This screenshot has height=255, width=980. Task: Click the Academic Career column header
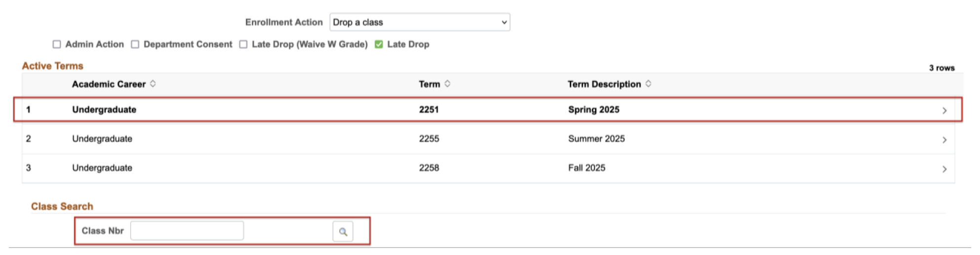pyautogui.click(x=109, y=84)
